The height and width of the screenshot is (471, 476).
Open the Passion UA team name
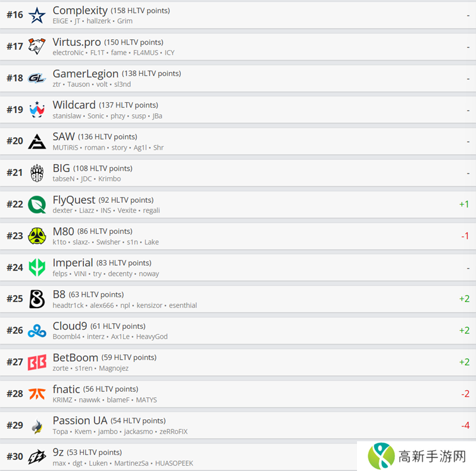click(x=80, y=420)
